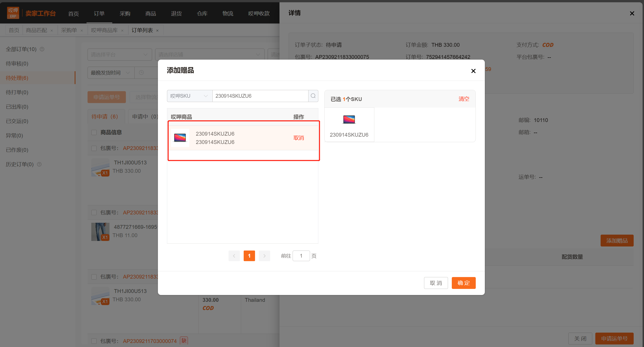Select 已作废(0) in sidebar

tap(17, 150)
